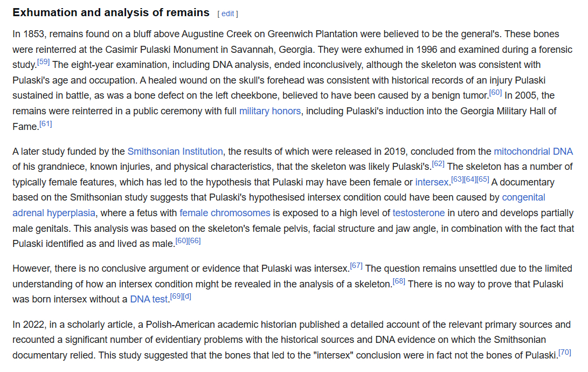Click the edit link beside section heading
588x372 pixels.
click(227, 13)
